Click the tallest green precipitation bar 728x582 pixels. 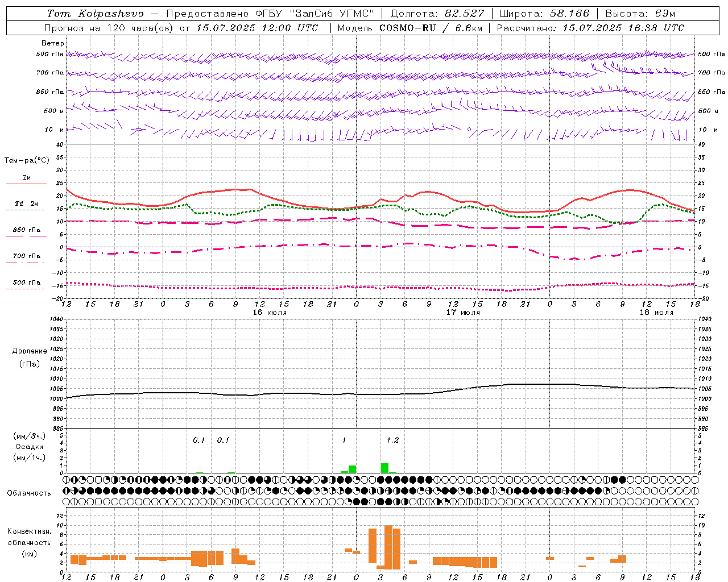click(x=385, y=468)
